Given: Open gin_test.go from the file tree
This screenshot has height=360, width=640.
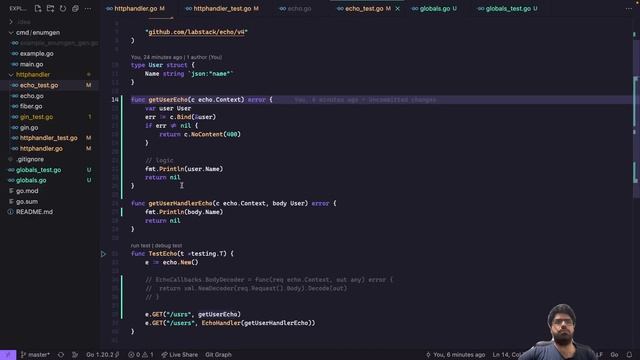Looking at the screenshot, I should pos(36,117).
